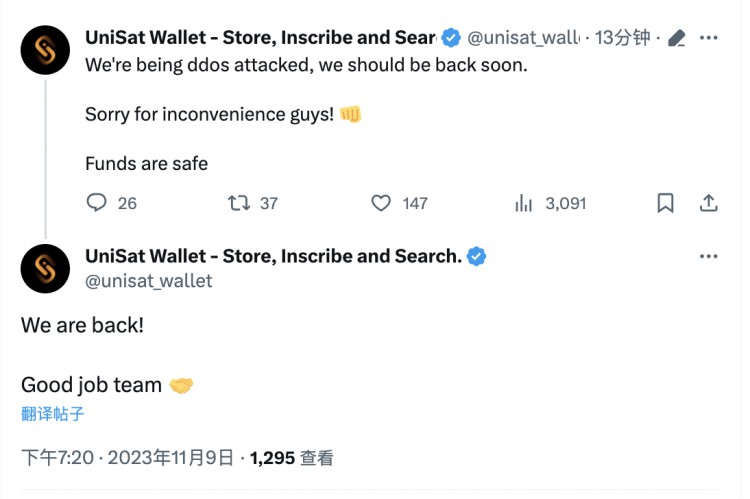Open @unisat_wallet handle under second tweet
Screen dimensions: 750x499
click(148, 281)
